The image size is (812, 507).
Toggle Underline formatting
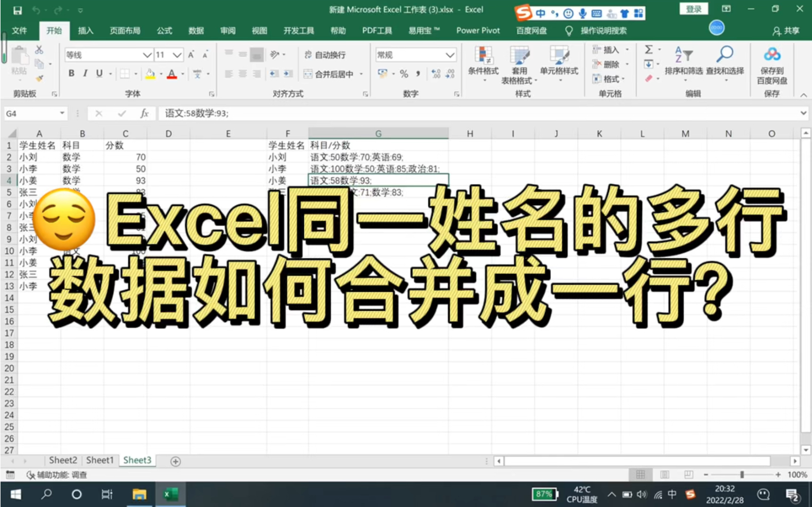[x=99, y=74]
